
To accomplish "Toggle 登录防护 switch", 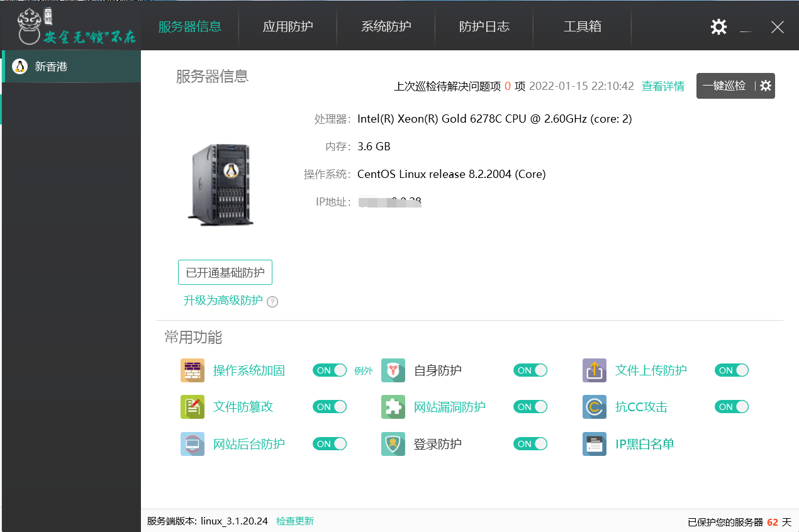I will [530, 444].
